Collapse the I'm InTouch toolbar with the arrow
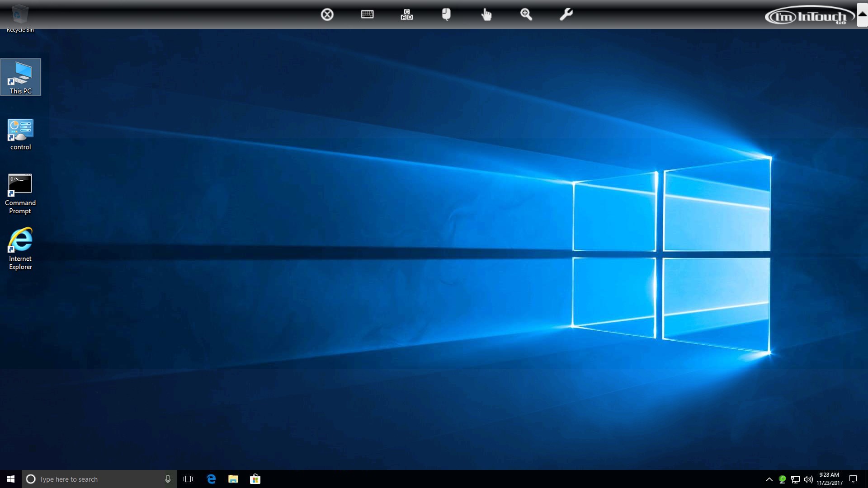 [862, 14]
